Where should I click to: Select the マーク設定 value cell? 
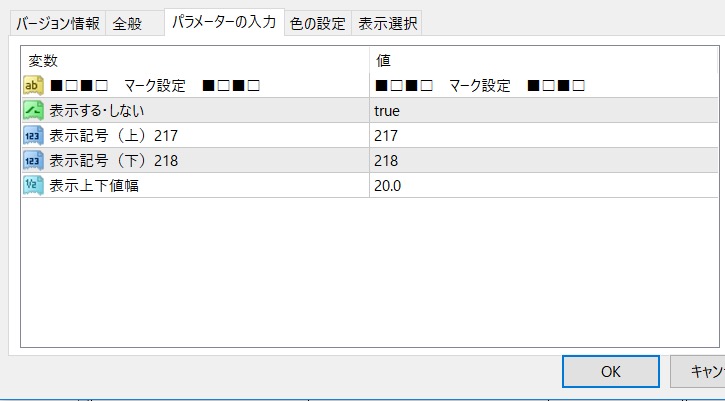480,86
